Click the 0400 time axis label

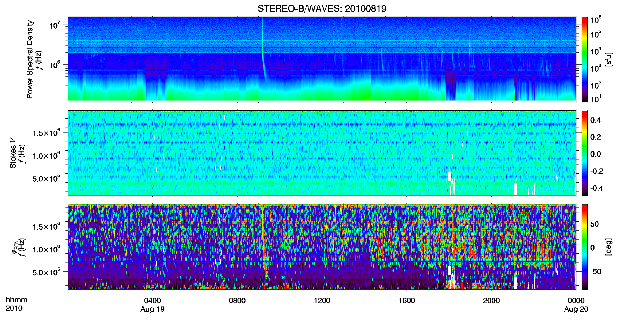click(x=152, y=300)
